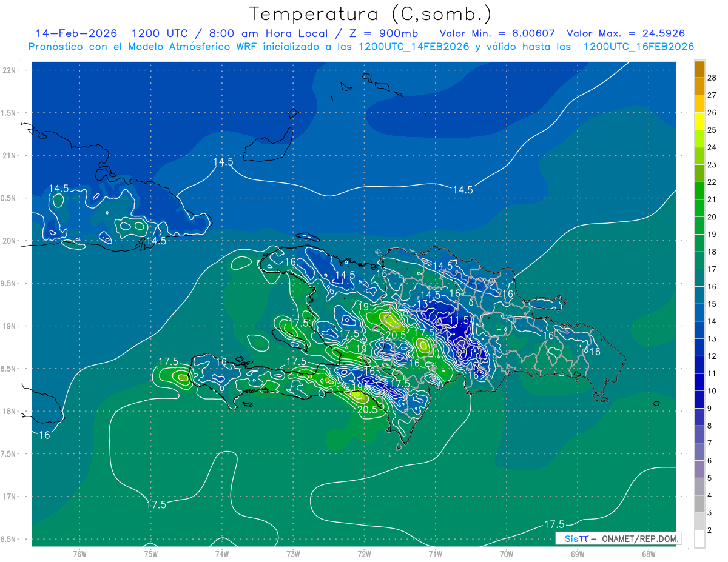Click the '11.5' contour label on the map
Screen dimensions: 728x562
pyautogui.click(x=459, y=320)
